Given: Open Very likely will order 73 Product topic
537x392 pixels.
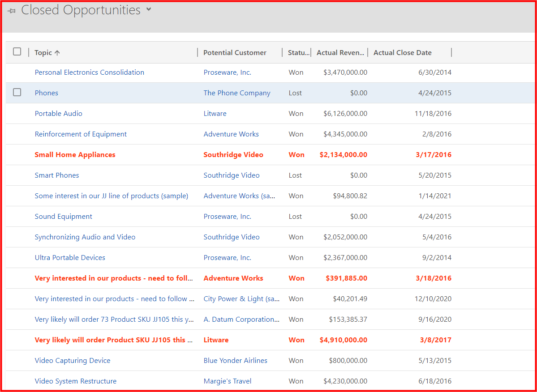Looking at the screenshot, I should 114,320.
